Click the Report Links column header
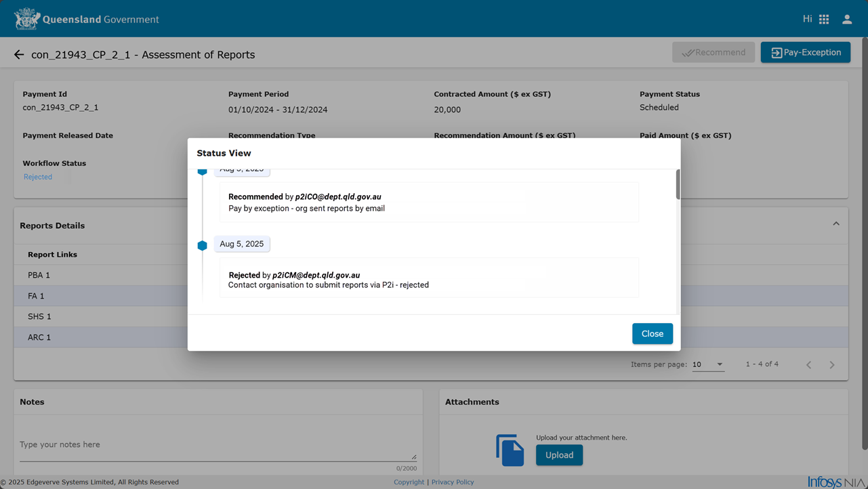Image resolution: width=868 pixels, height=489 pixels. pos(52,255)
